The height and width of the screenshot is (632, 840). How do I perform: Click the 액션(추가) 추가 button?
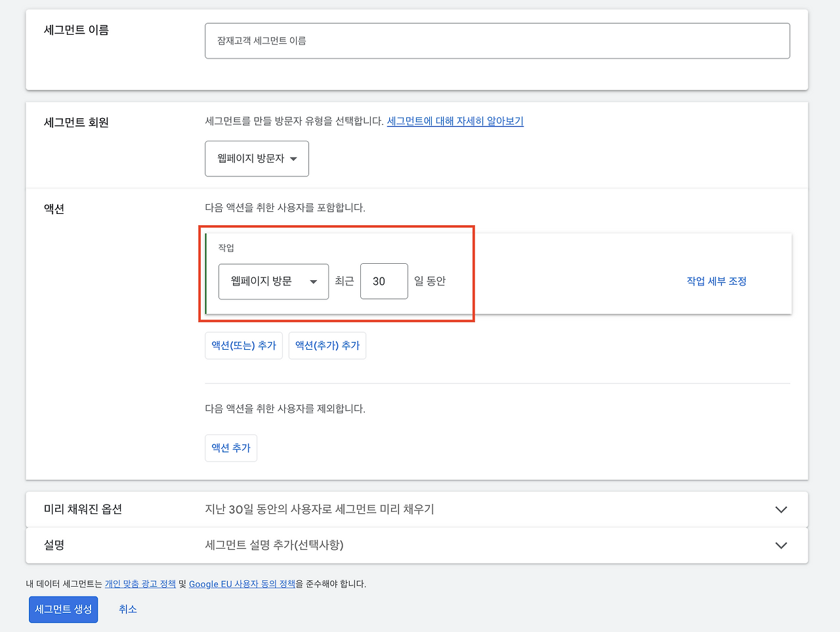point(327,345)
